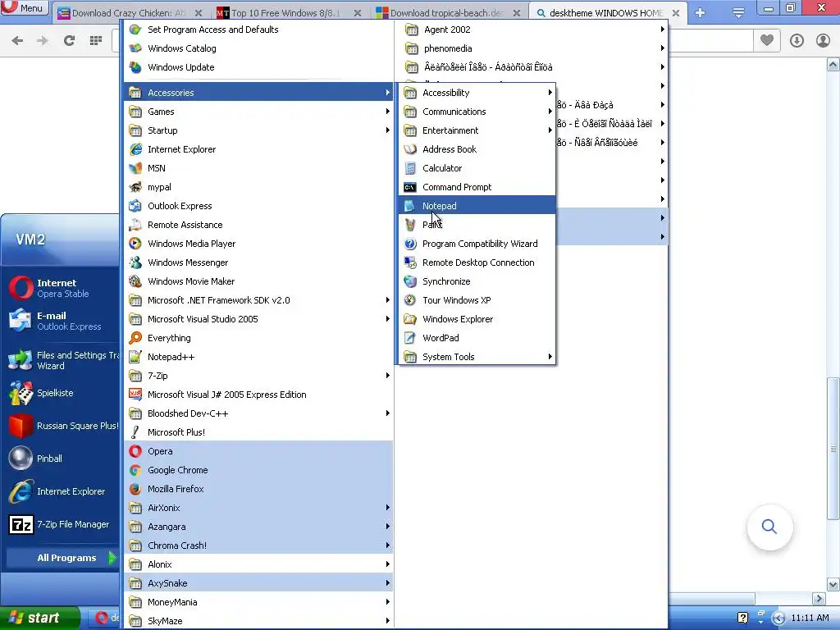The width and height of the screenshot is (840, 630).
Task: Open Opera downloads arrow icon
Action: (797, 40)
